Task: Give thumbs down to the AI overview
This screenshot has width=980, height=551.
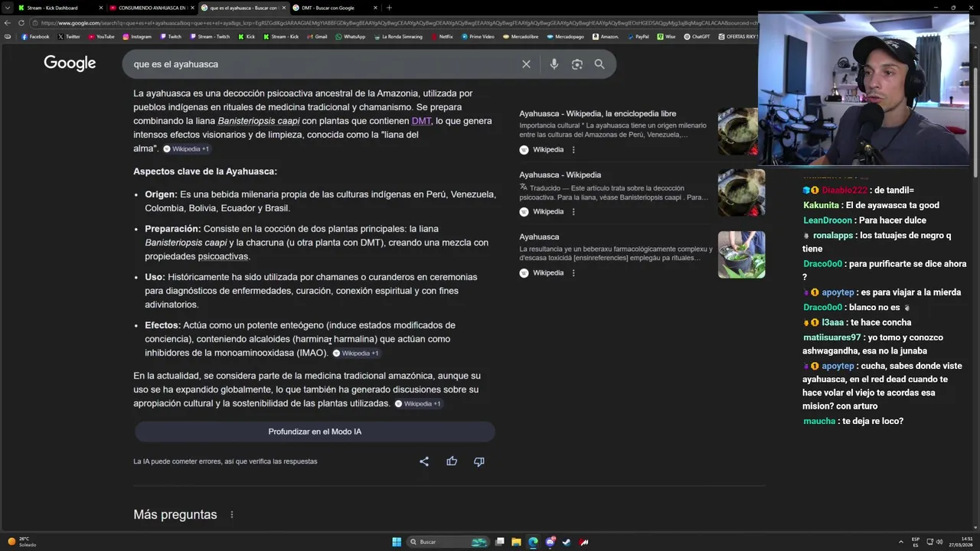Action: tap(479, 461)
